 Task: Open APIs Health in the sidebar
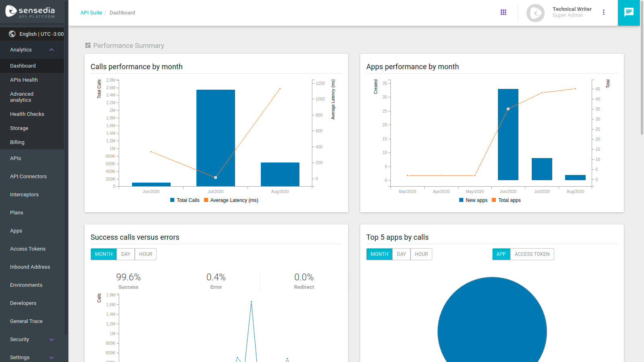click(x=24, y=80)
